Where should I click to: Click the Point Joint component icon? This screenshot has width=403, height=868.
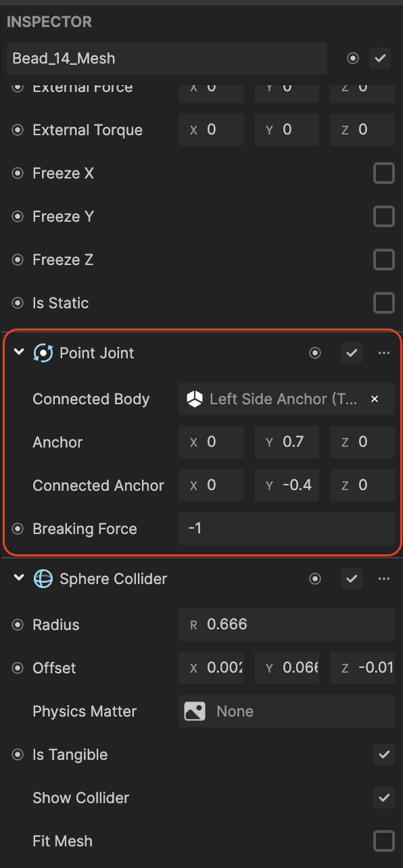(43, 353)
